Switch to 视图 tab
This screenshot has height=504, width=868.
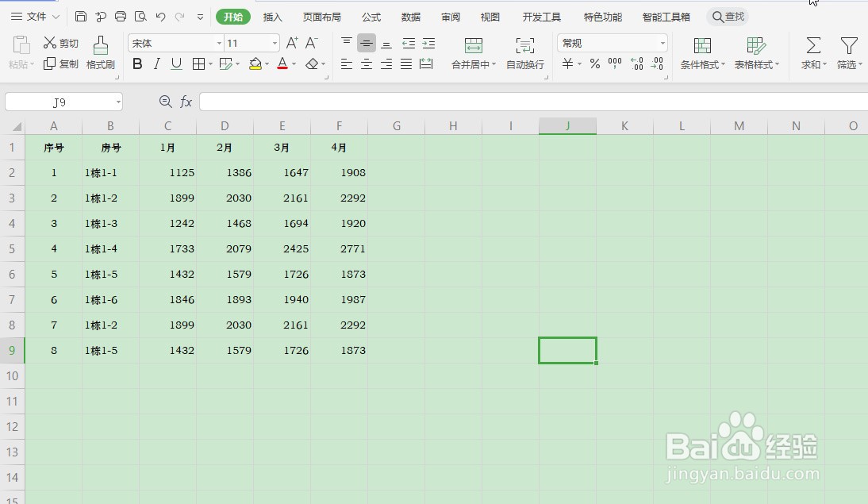(490, 17)
